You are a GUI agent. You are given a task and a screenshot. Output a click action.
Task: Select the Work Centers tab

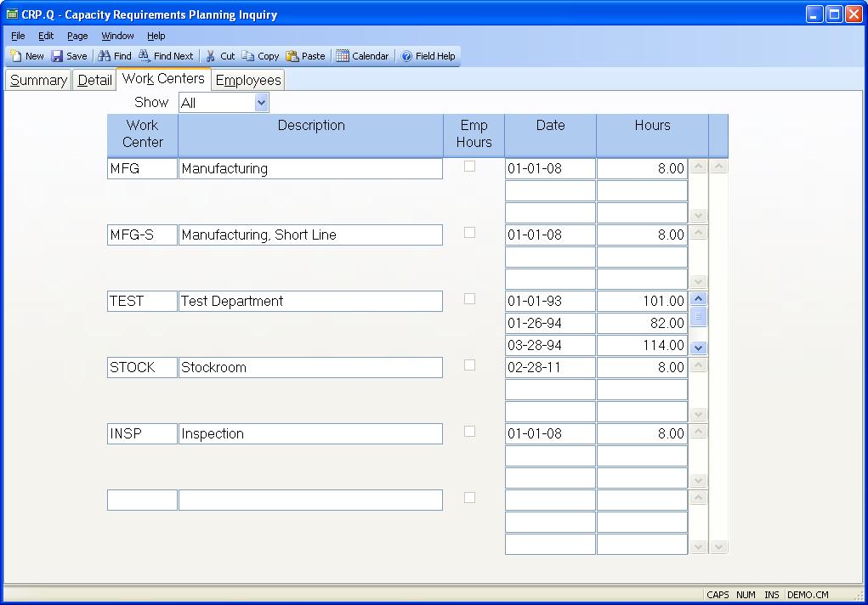(163, 79)
